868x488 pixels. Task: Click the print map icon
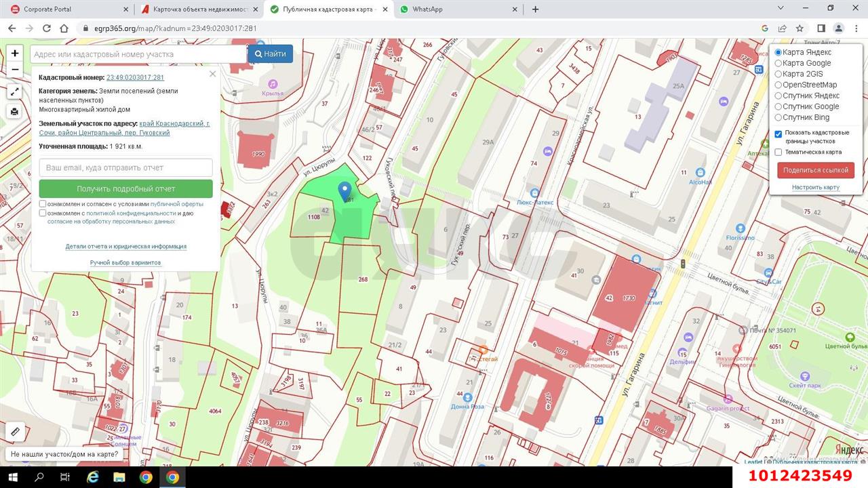pyautogui.click(x=15, y=112)
